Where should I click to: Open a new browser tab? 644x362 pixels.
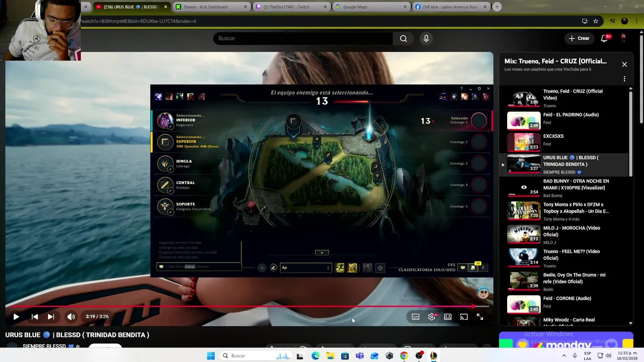pos(497,7)
